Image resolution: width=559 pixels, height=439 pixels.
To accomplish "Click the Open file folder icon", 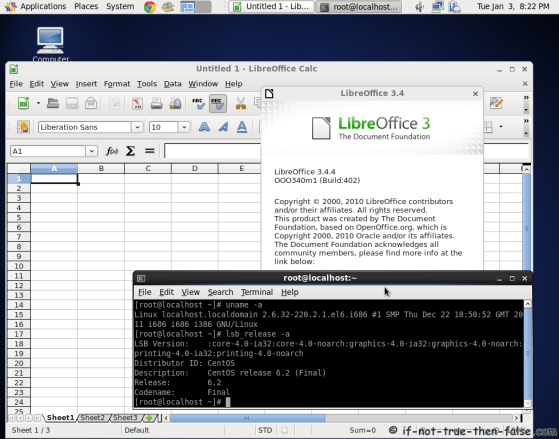I will (x=53, y=103).
